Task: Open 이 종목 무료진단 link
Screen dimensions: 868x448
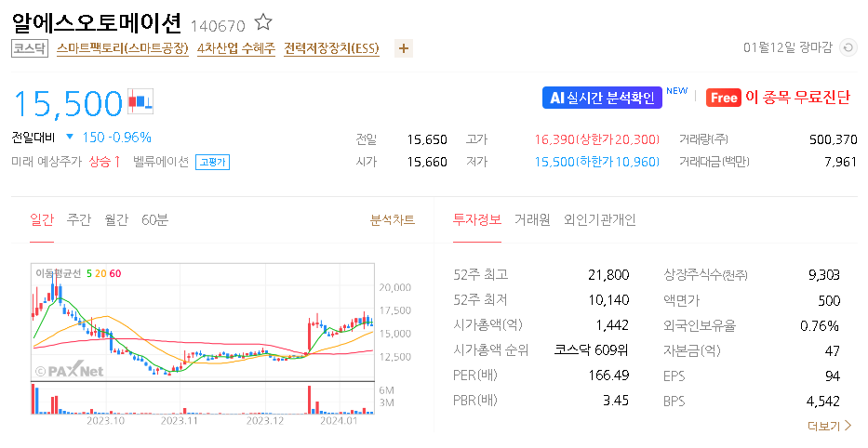Action: coord(797,98)
